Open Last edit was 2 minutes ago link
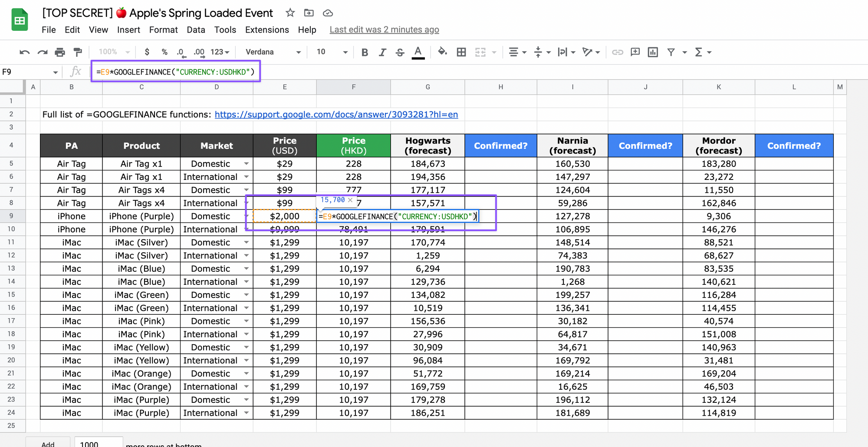Image resolution: width=868 pixels, height=447 pixels. [x=384, y=30]
